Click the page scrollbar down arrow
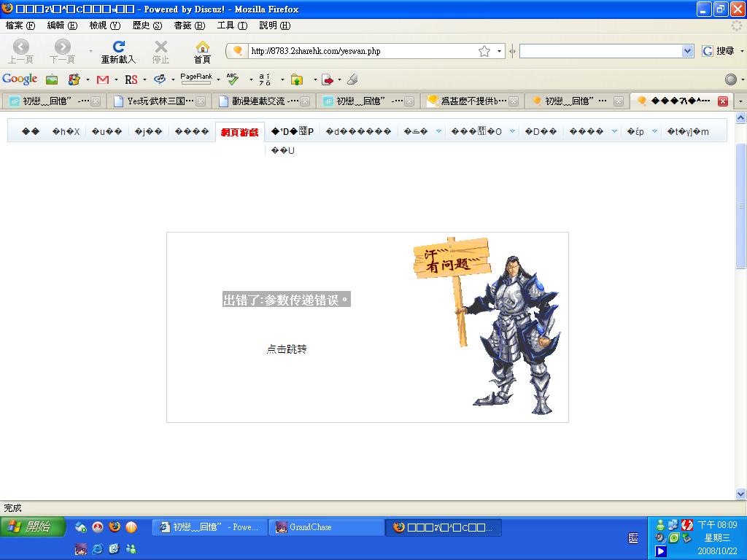 pyautogui.click(x=741, y=494)
